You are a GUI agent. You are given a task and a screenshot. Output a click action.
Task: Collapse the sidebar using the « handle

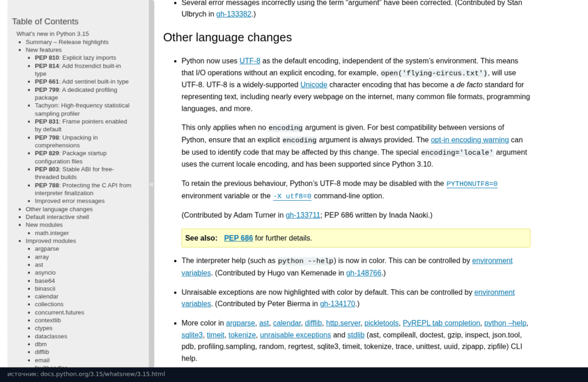click(152, 184)
